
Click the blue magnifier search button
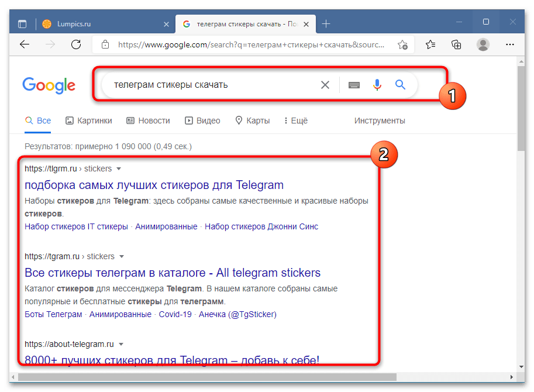[400, 85]
